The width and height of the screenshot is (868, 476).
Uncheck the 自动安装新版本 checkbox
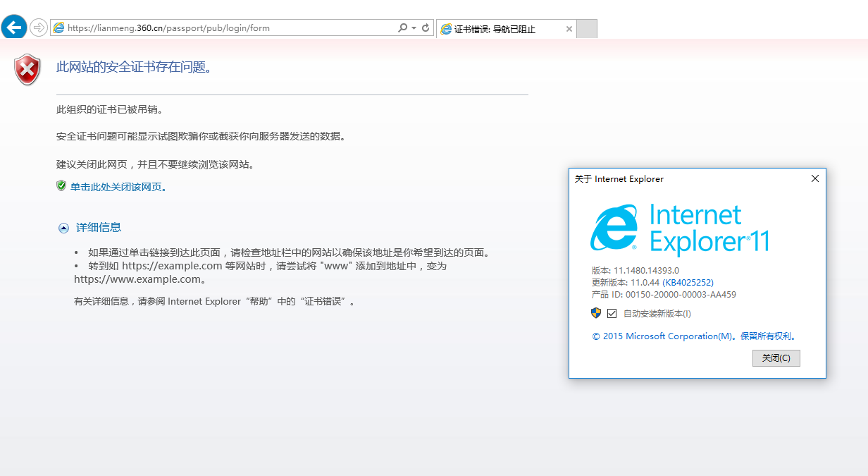pos(612,314)
